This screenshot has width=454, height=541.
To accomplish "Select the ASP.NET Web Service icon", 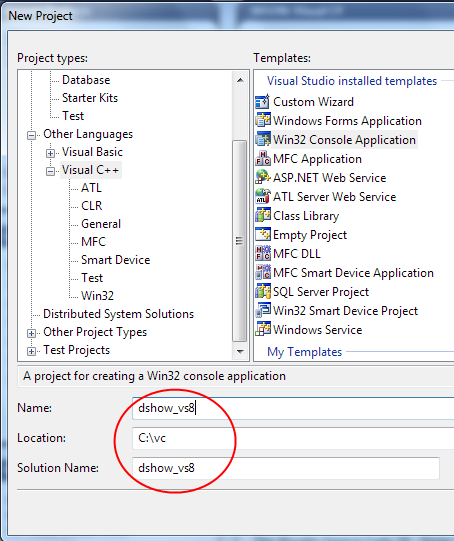I will 263,178.
